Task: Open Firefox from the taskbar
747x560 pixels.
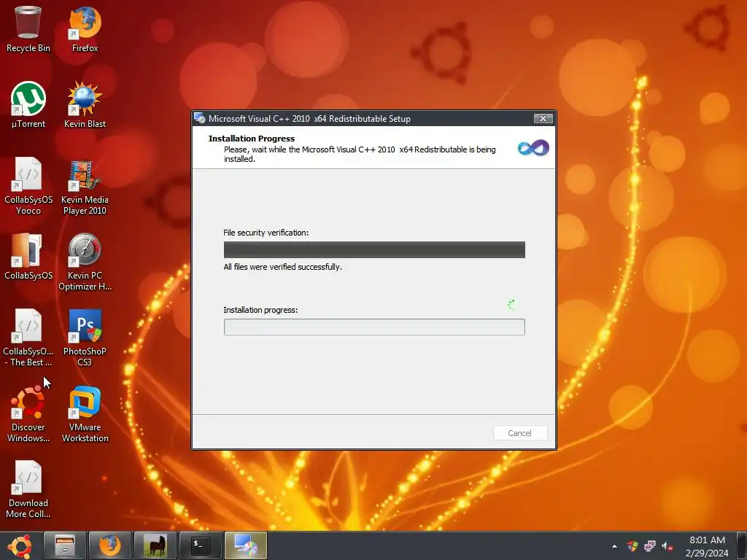Action: 110,545
